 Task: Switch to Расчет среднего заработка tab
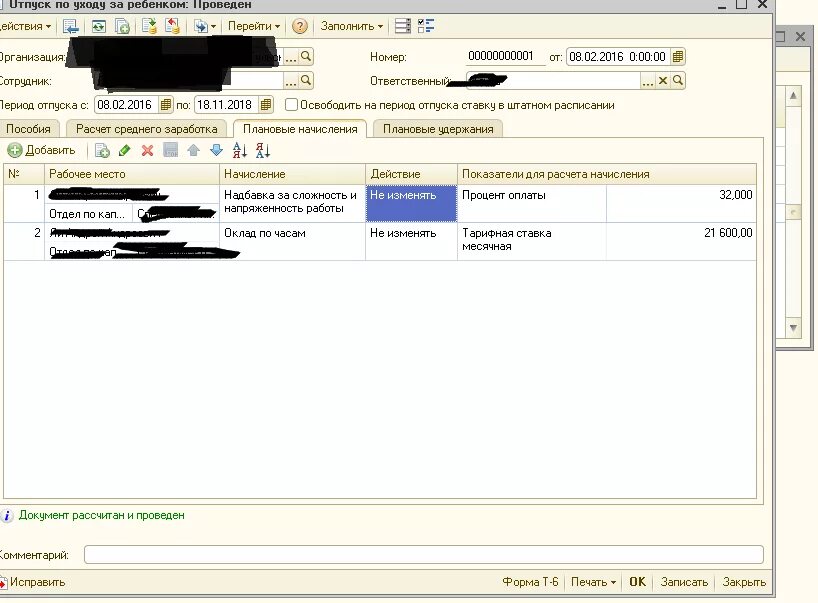(147, 129)
